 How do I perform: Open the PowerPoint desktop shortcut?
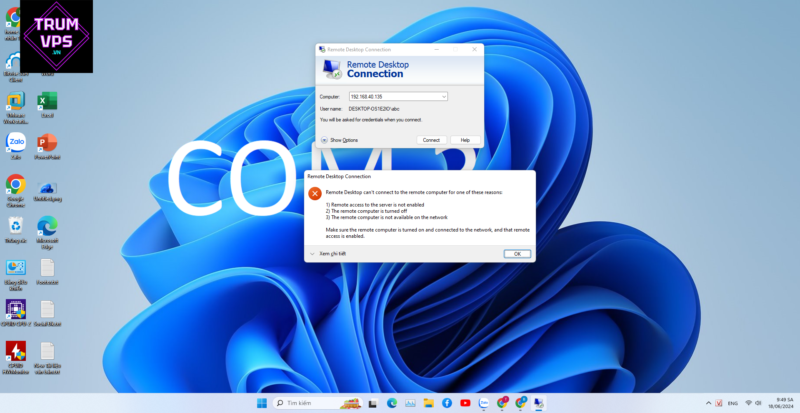(47, 146)
